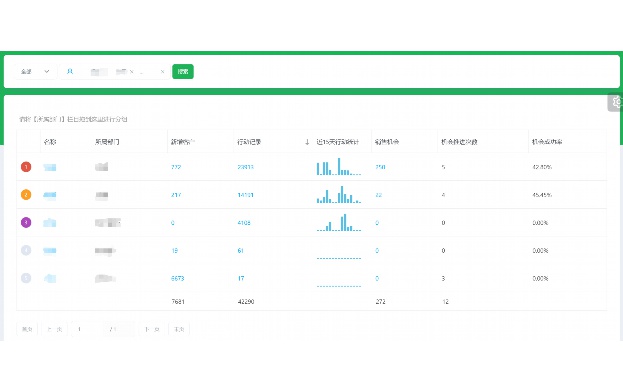Expand the 全部 dropdown filter
Viewport: 623px width, 392px height.
coord(35,71)
